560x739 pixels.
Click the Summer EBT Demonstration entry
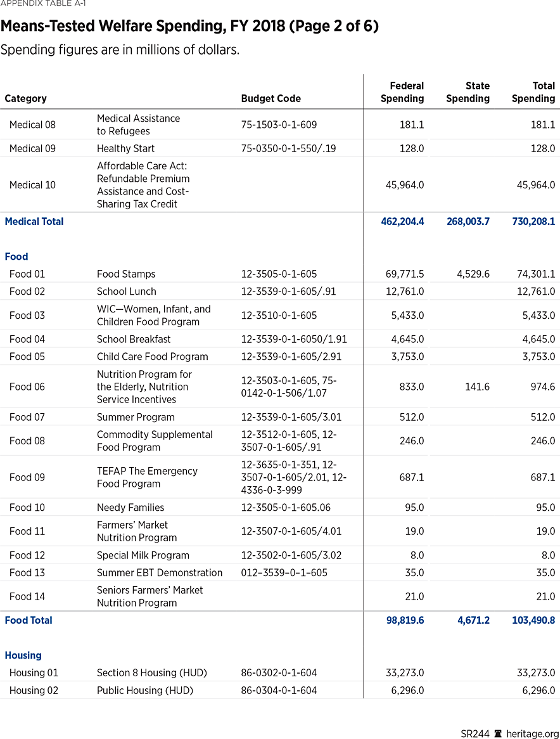click(x=160, y=572)
